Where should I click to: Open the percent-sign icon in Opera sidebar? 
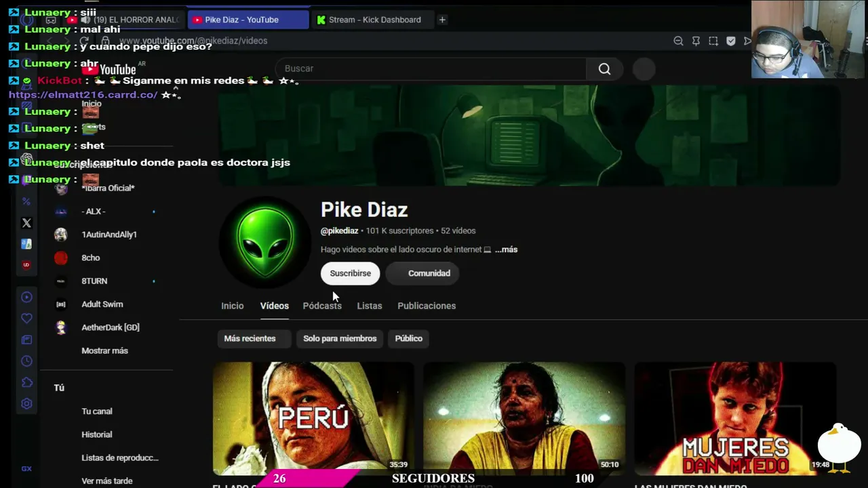[x=26, y=201]
